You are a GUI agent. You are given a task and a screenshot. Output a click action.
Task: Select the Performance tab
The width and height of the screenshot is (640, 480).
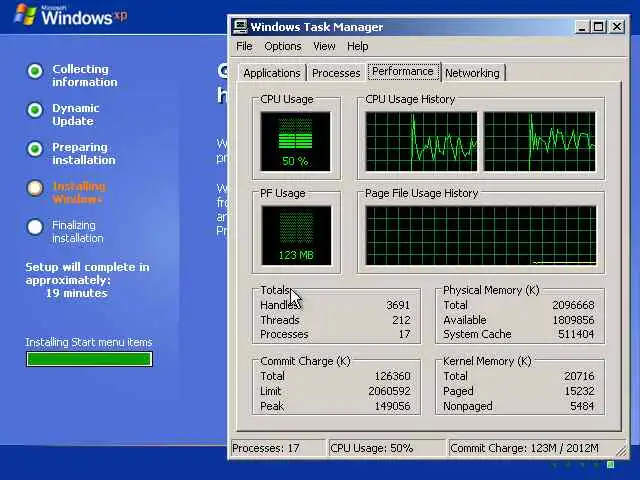(x=403, y=71)
